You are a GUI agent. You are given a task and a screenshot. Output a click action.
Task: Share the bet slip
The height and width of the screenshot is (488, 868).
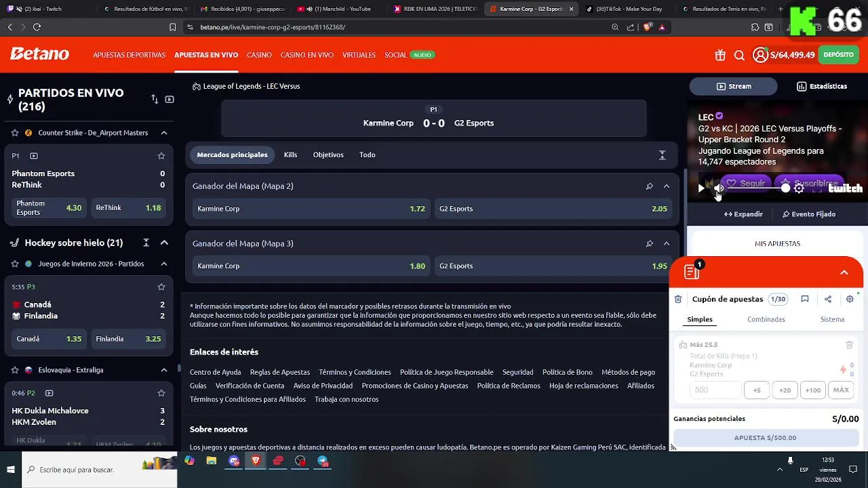[x=828, y=299]
